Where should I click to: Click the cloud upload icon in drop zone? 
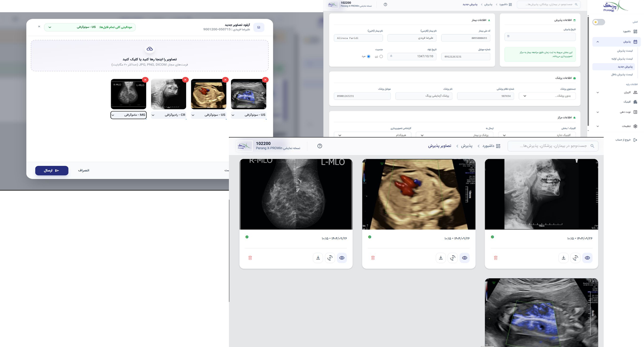(149, 49)
